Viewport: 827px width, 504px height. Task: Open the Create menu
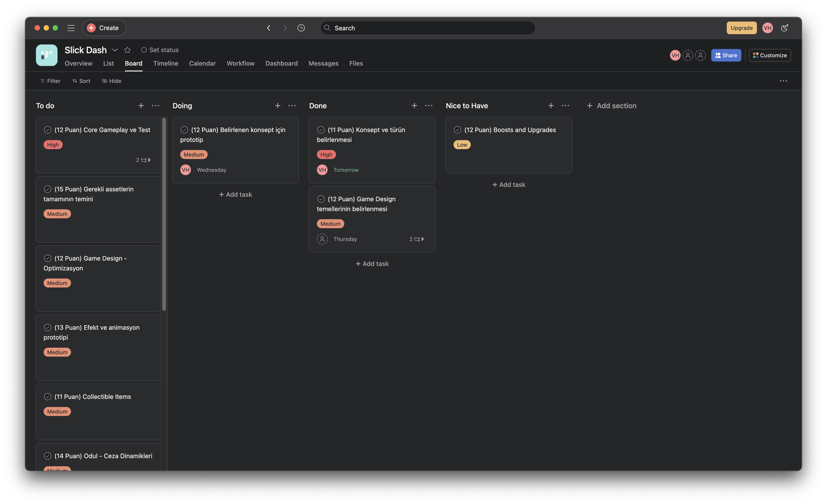coord(104,28)
